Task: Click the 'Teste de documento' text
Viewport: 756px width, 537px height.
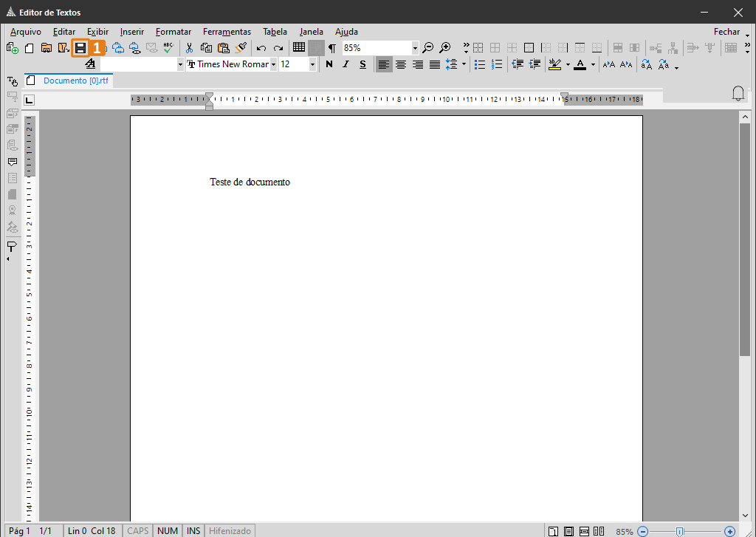Action: (x=250, y=182)
